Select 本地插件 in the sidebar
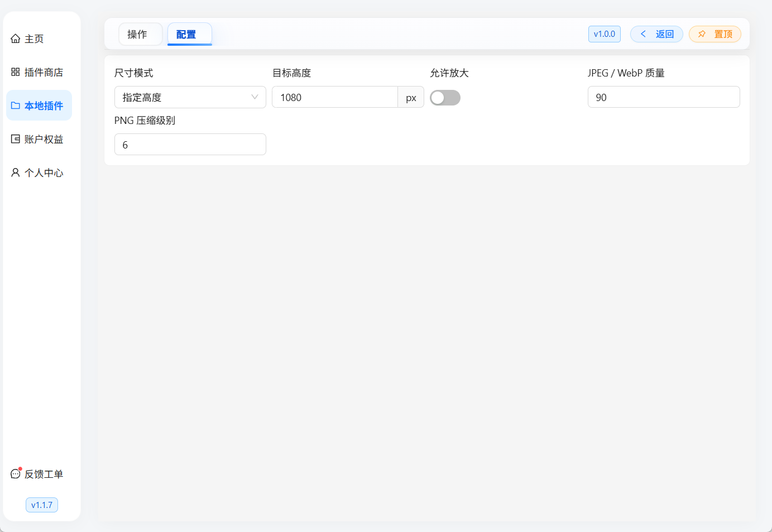Screen dimensions: 772x532 (x=39, y=106)
